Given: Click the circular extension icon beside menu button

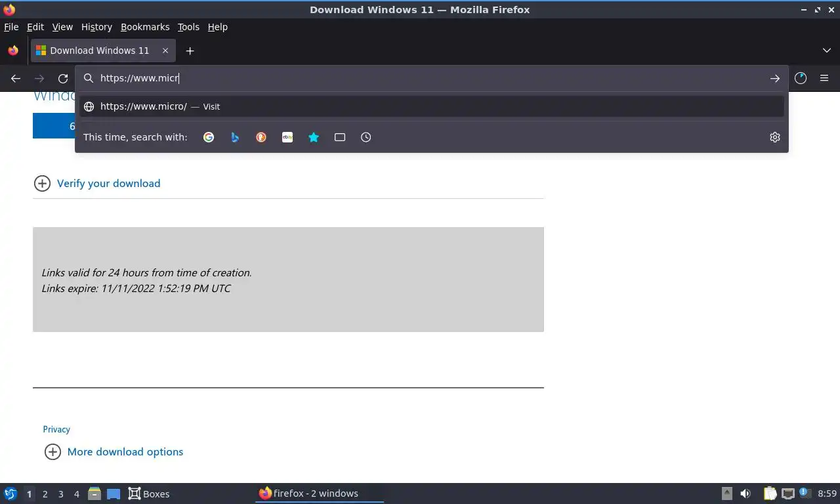Looking at the screenshot, I should [801, 78].
